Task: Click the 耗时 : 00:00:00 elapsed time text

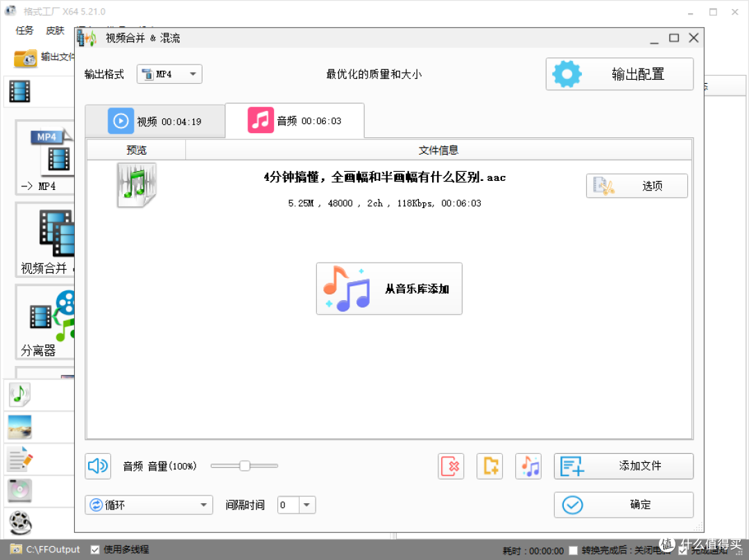Action: pyautogui.click(x=533, y=551)
